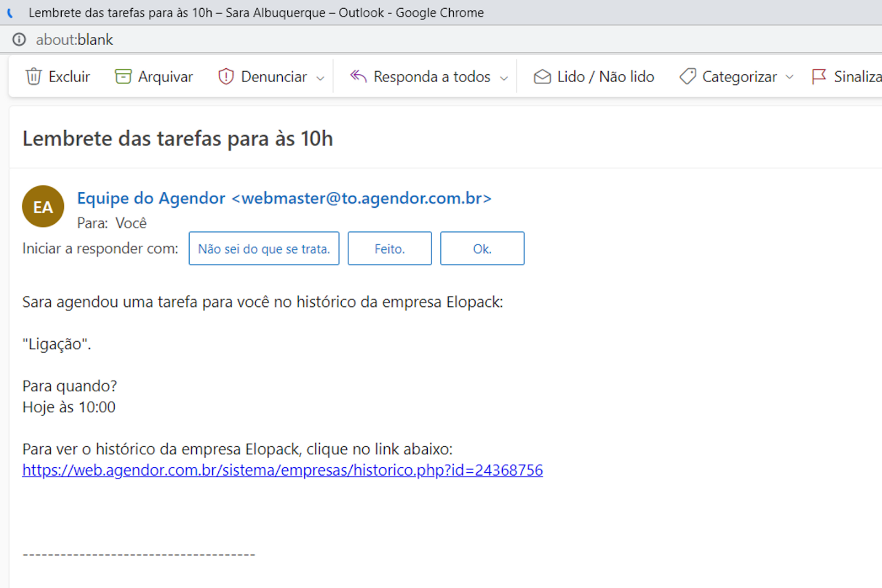Click the 'Sara agendou uma tarefa' sentence
Image resolution: width=882 pixels, height=588 pixels.
coord(263,302)
